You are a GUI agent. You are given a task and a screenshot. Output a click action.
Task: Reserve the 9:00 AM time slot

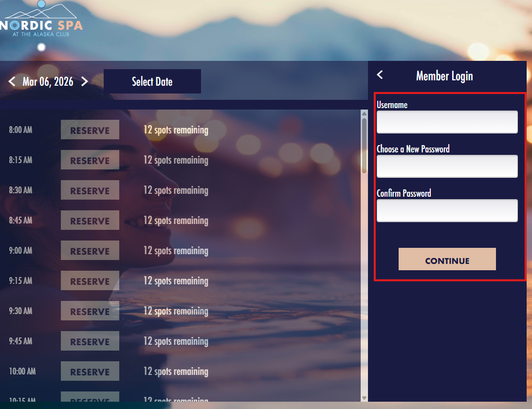tap(90, 250)
